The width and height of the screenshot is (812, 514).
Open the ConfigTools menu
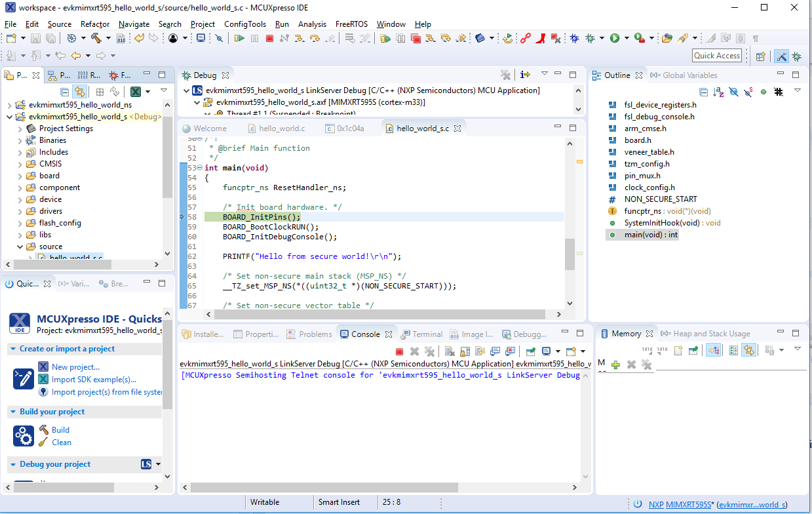245,24
